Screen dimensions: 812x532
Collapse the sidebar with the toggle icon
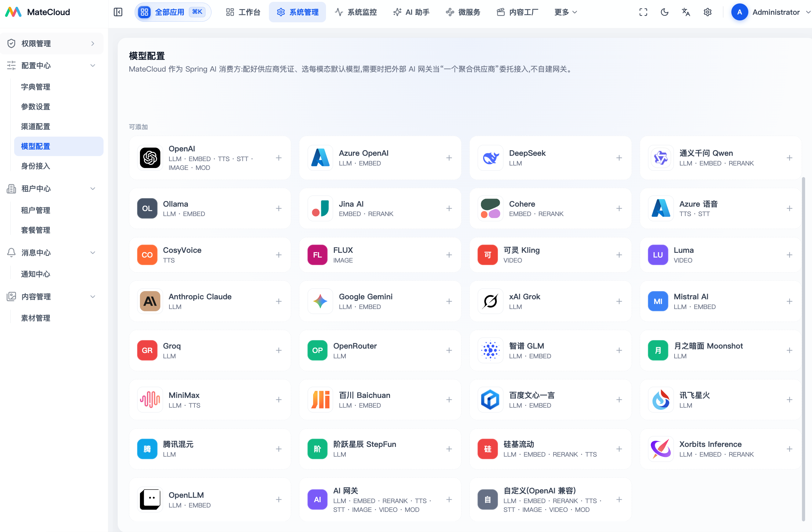(x=118, y=12)
